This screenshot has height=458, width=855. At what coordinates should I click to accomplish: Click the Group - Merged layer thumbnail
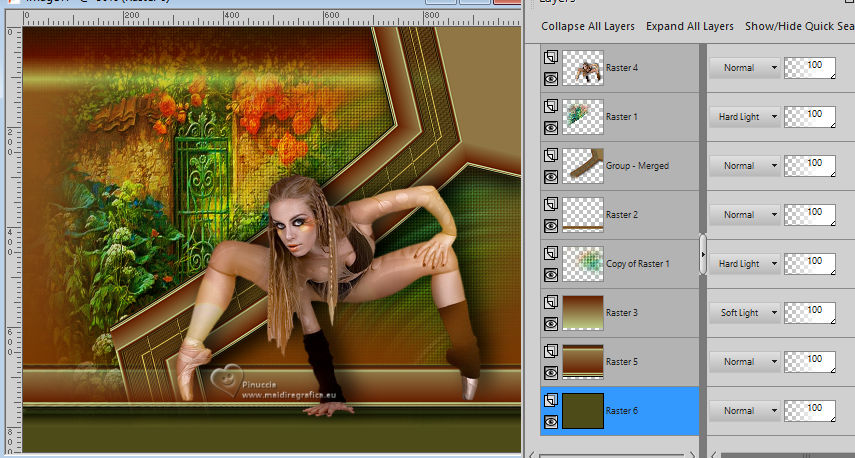(583, 166)
